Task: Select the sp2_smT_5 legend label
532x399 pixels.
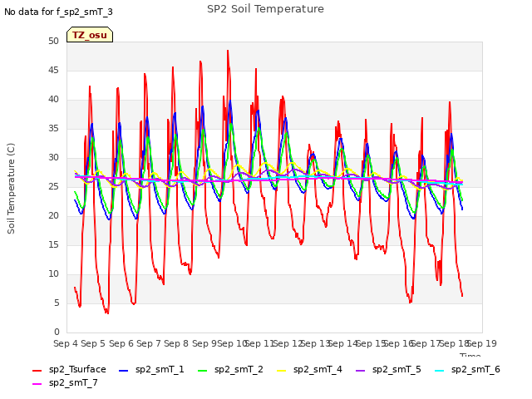Action: coord(397,369)
